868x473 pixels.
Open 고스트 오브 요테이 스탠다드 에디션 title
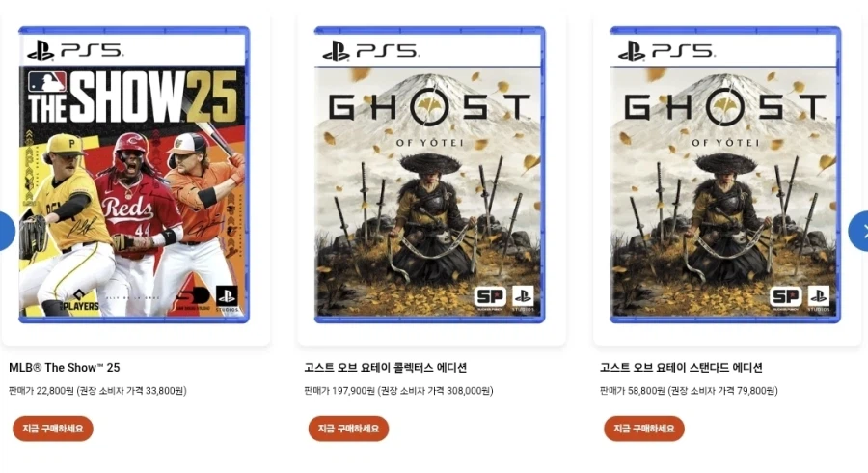[681, 367]
